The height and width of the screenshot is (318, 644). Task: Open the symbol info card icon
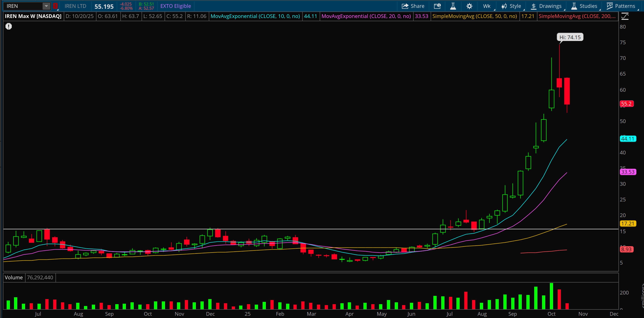point(437,6)
